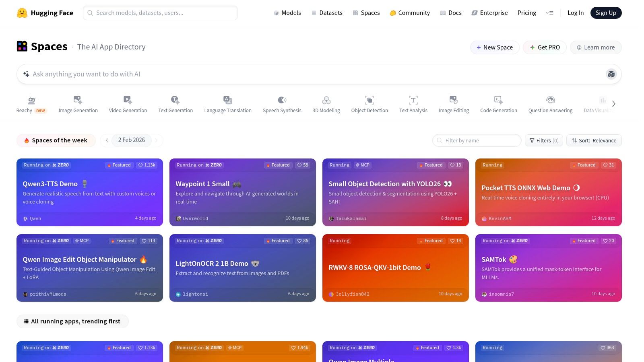Open the Sort: Relevance dropdown

594,140
